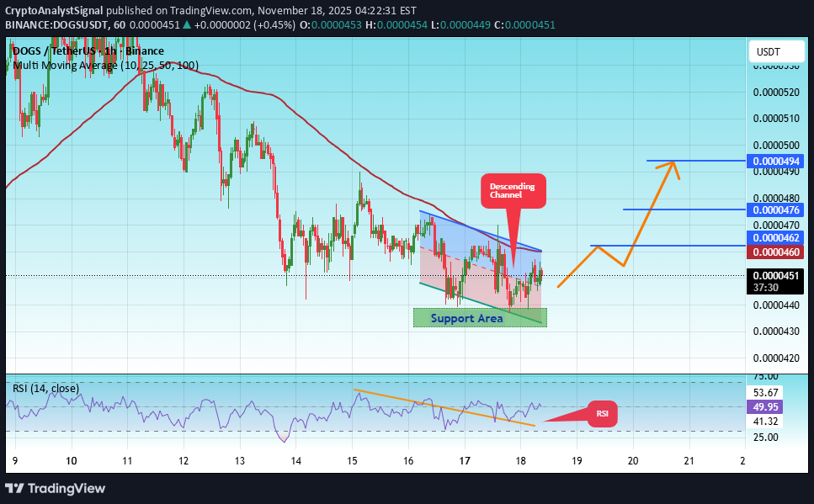Screen dimensions: 814x504
Task: Click the red RSI callout label
Action: [x=602, y=413]
